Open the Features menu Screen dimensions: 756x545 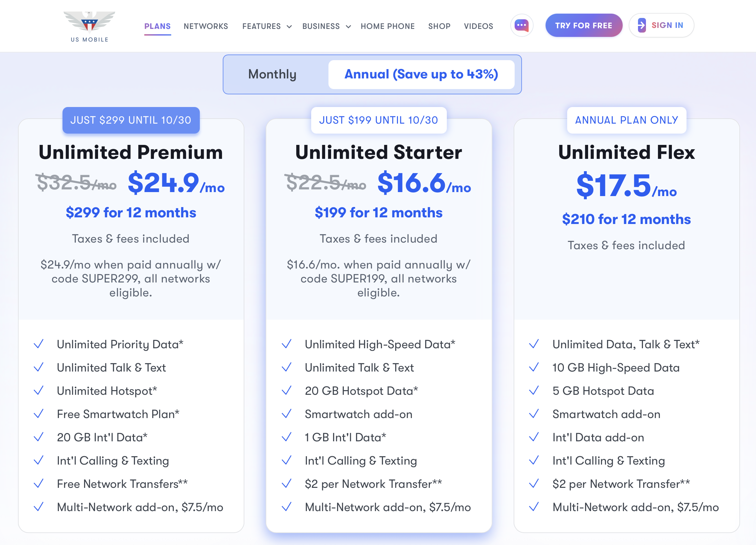click(262, 26)
